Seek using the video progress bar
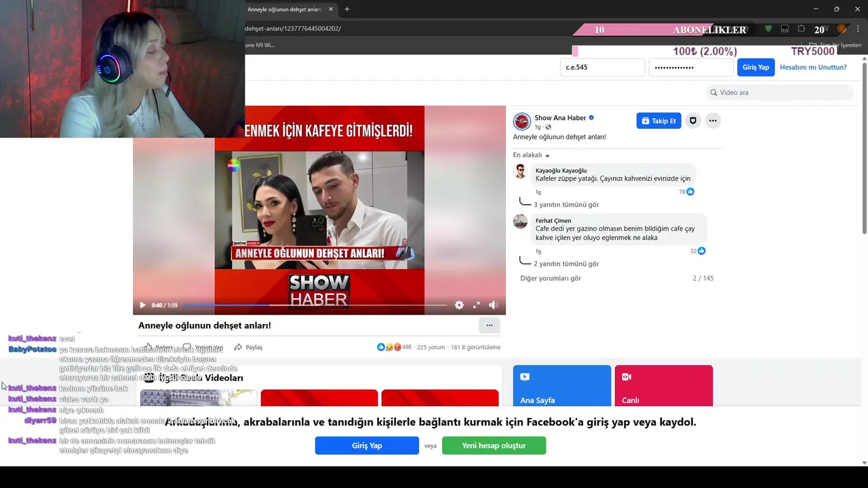Screen dimensions: 868x488 [x=315, y=305]
